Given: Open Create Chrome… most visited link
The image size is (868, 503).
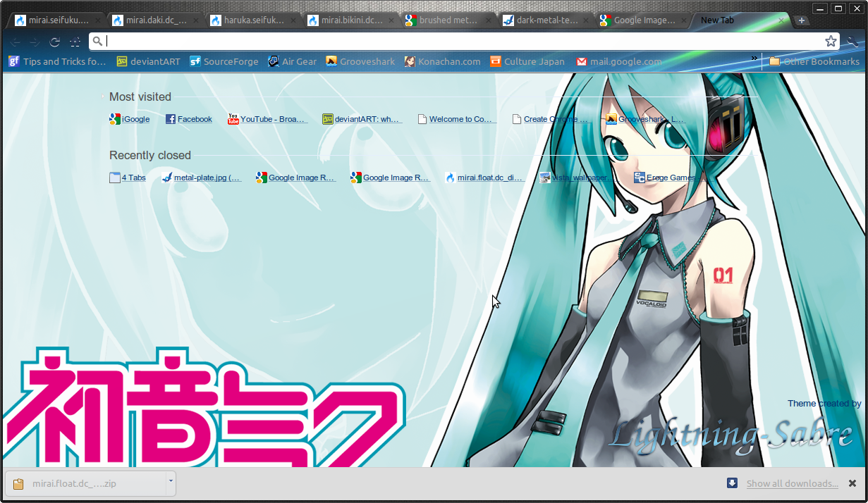Looking at the screenshot, I should (x=551, y=119).
